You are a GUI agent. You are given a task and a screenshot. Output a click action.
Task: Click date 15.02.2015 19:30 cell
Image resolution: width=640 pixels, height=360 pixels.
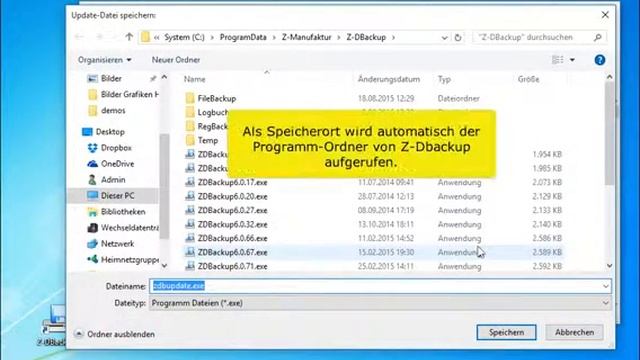pyautogui.click(x=386, y=252)
